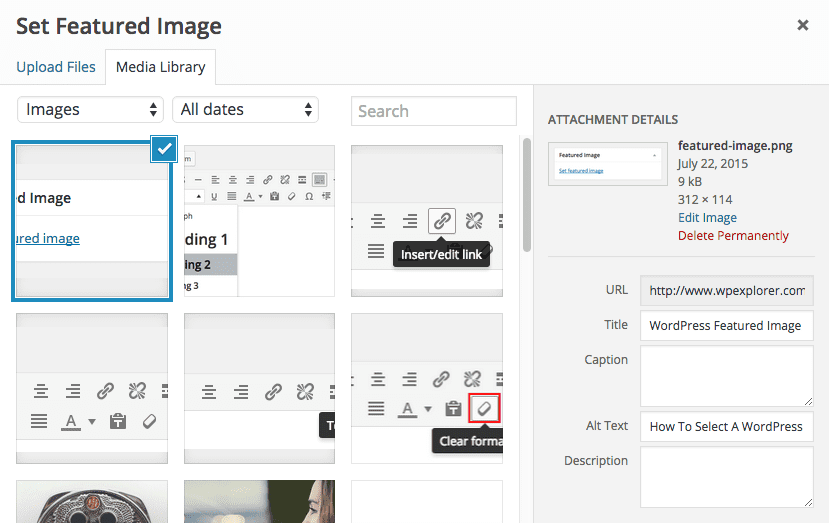
Task: Click the 9 kB file size text
Action: (689, 182)
